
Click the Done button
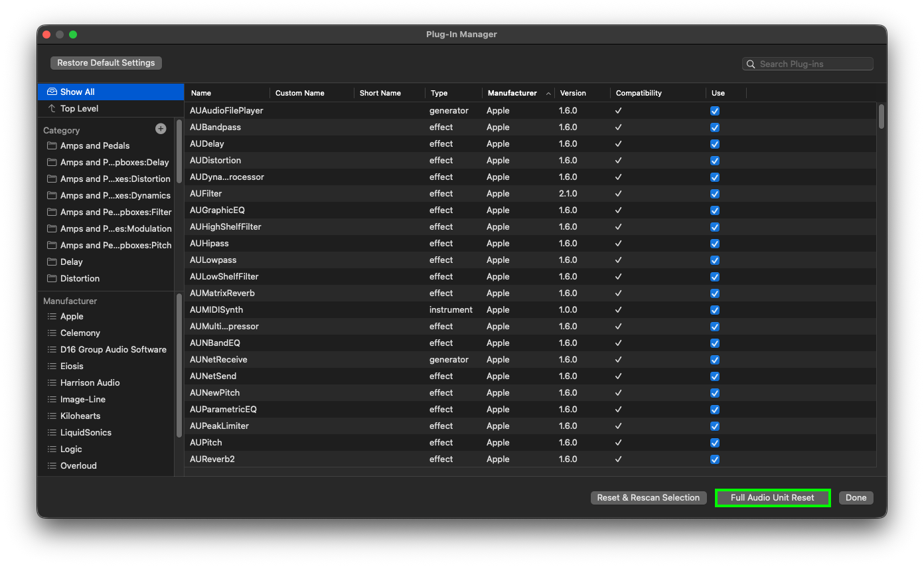(856, 498)
